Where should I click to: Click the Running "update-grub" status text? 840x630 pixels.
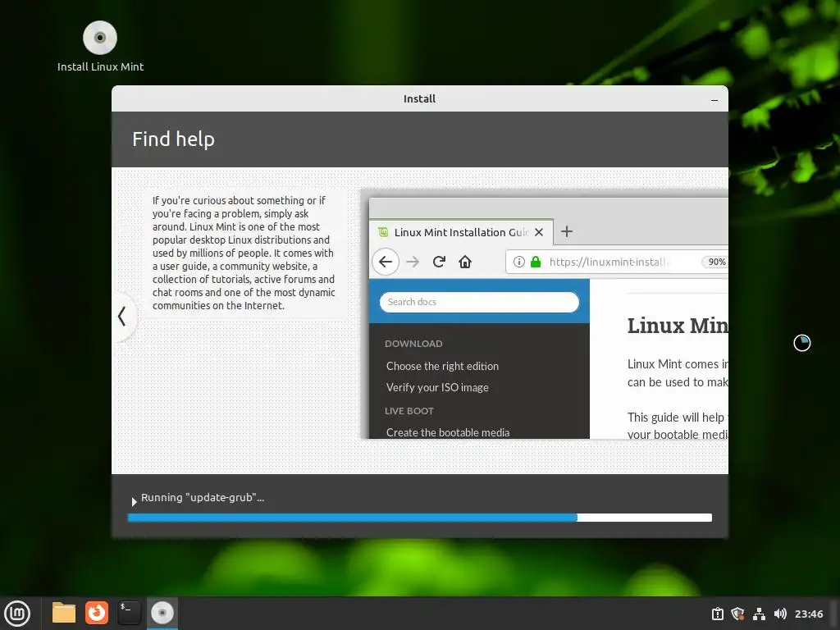click(x=203, y=498)
